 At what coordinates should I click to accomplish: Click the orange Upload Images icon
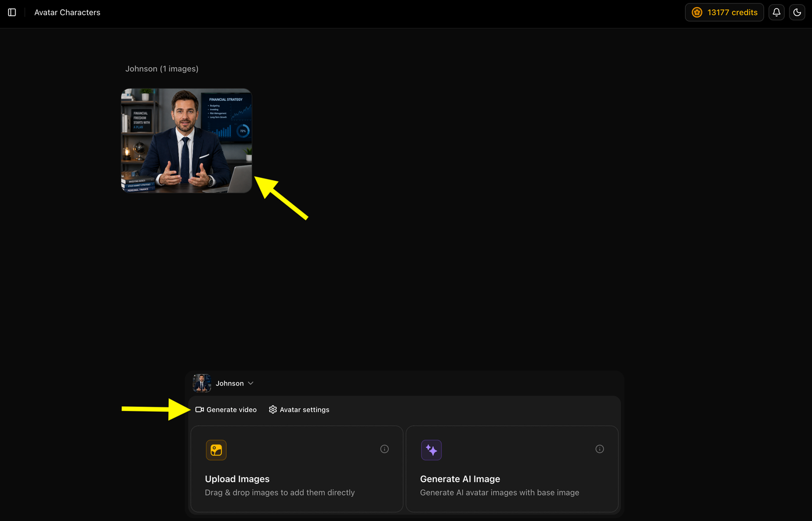point(216,450)
